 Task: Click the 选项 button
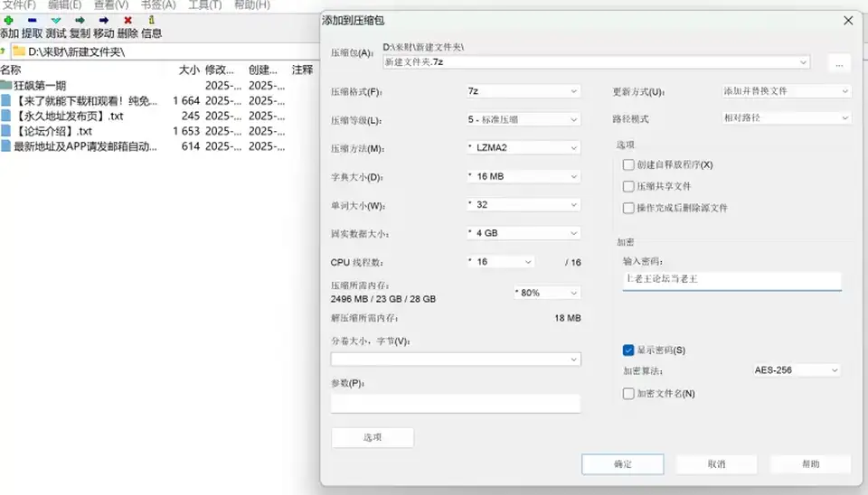(373, 437)
